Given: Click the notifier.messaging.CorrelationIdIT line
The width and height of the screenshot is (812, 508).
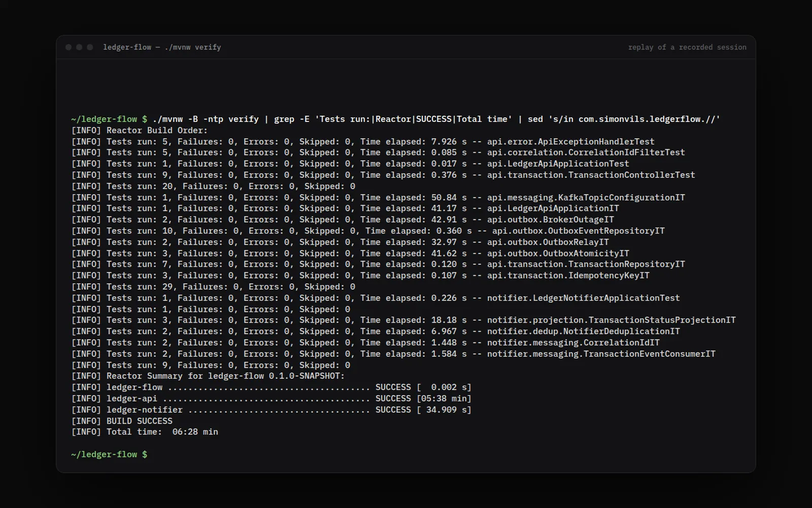Looking at the screenshot, I should [x=365, y=343].
